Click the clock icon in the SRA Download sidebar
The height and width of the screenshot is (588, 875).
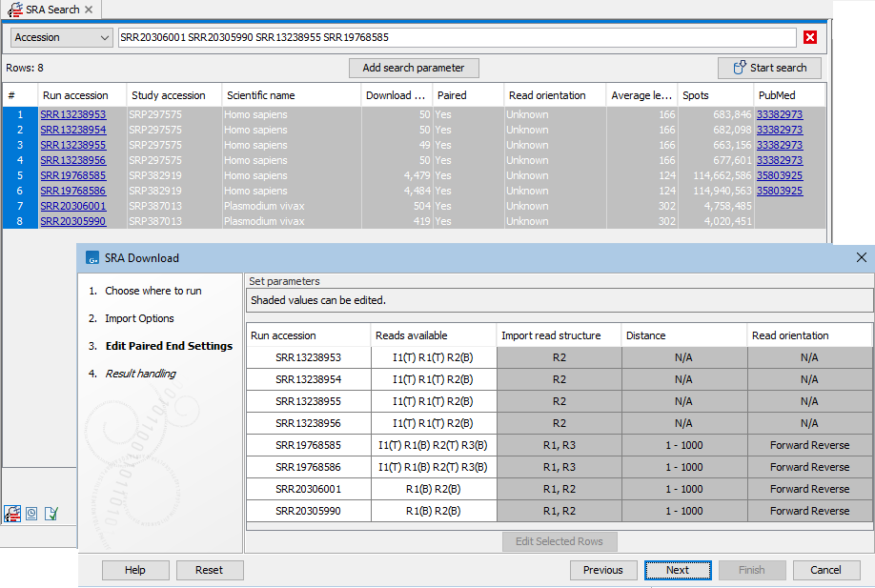pos(31,514)
